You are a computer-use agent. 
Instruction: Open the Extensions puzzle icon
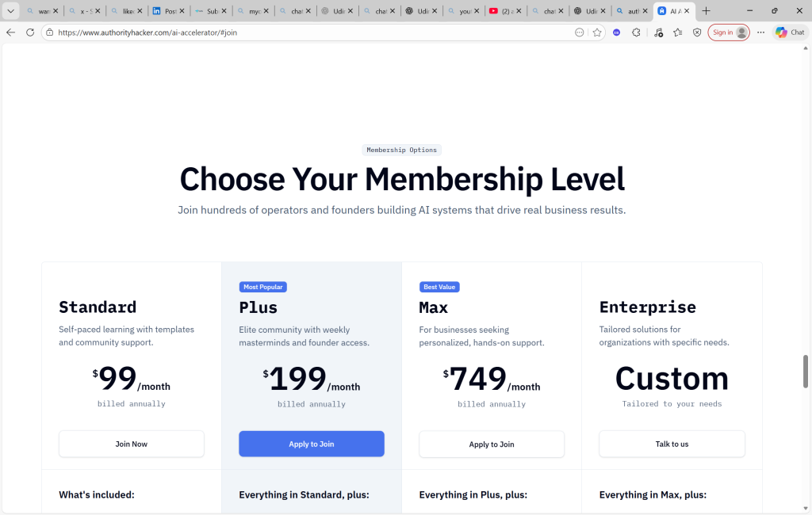pos(636,32)
